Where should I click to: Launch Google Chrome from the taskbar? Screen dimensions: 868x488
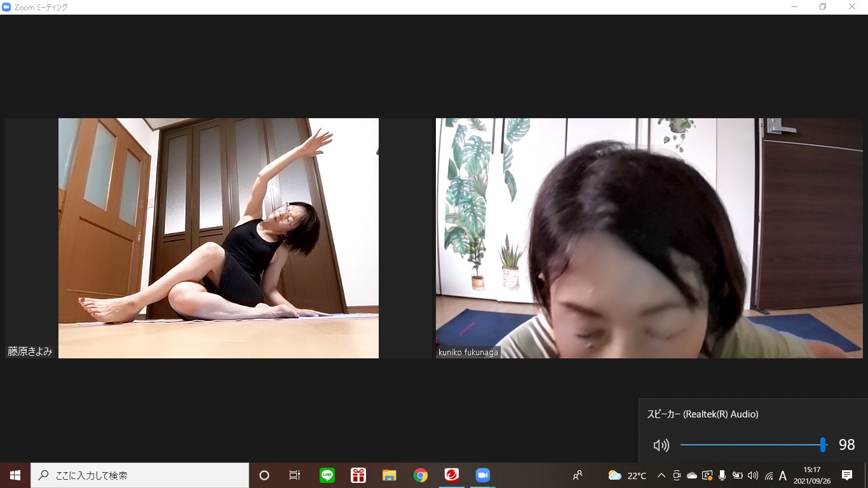pyautogui.click(x=421, y=475)
